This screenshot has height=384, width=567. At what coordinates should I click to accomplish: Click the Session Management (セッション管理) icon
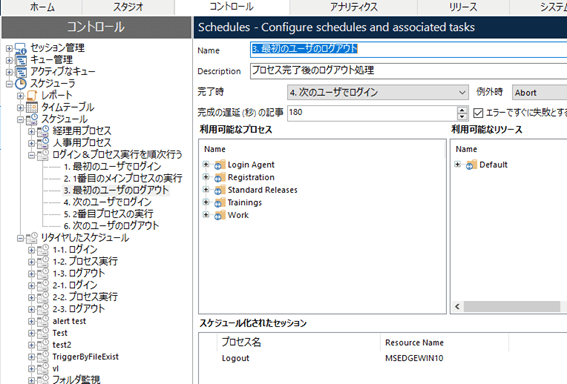click(x=21, y=48)
